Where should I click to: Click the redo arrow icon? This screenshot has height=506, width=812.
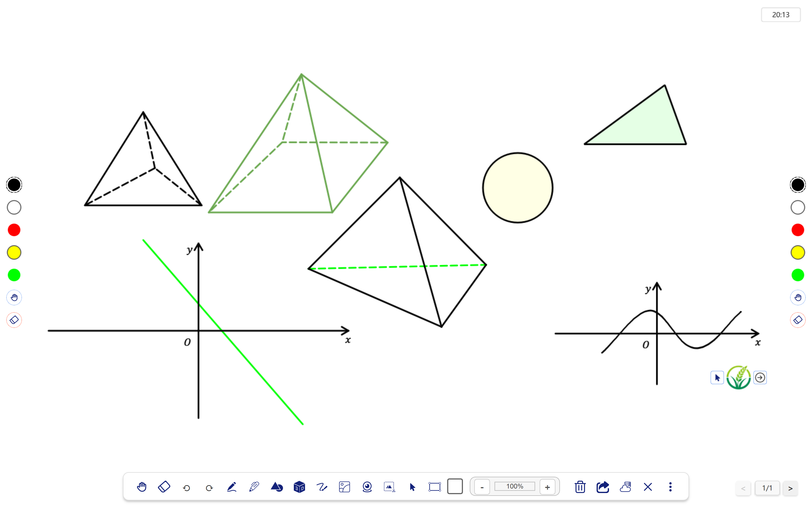click(209, 488)
